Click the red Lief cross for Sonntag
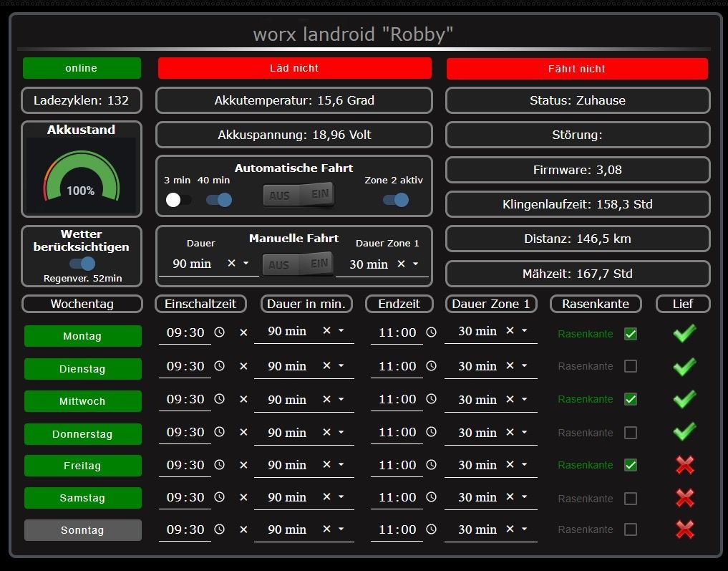This screenshot has height=571, width=728. coord(685,529)
